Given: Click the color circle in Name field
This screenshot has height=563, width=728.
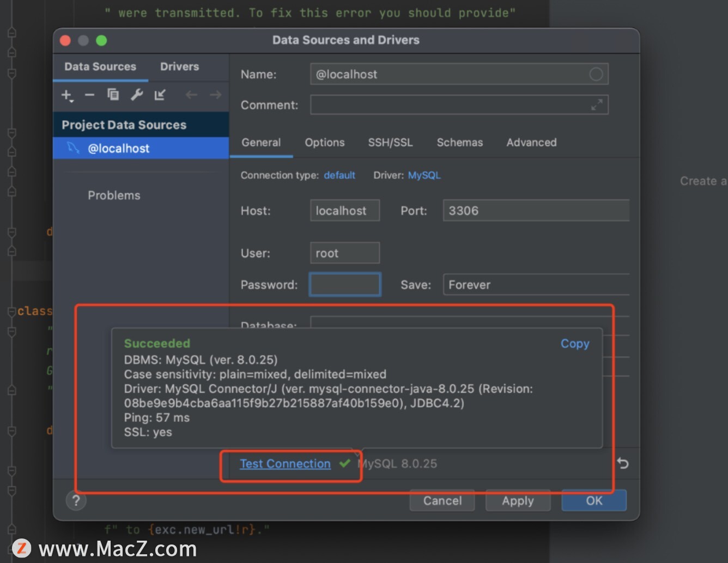Looking at the screenshot, I should 596,74.
